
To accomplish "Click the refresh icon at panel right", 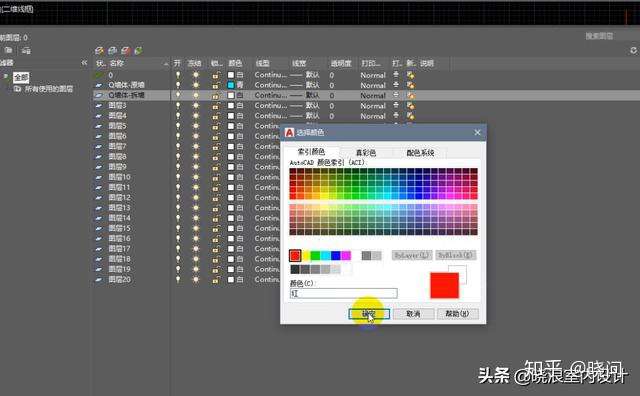I will pyautogui.click(x=633, y=50).
